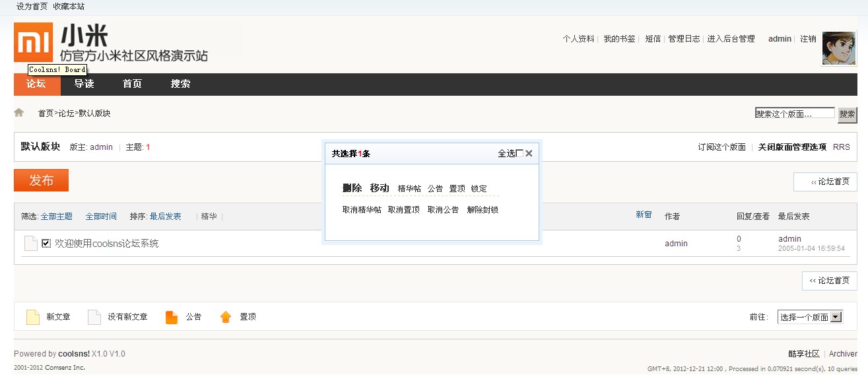Open 短信 link
This screenshot has width=868, height=379.
tap(653, 39)
